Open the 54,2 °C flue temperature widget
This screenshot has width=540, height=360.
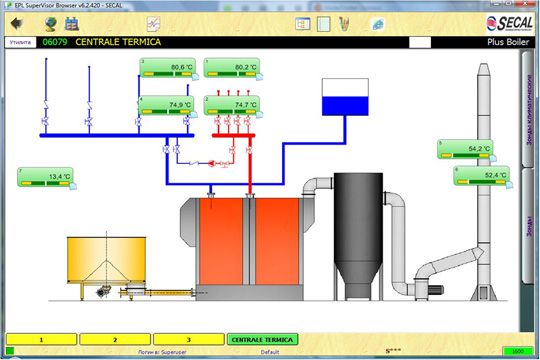(x=465, y=149)
